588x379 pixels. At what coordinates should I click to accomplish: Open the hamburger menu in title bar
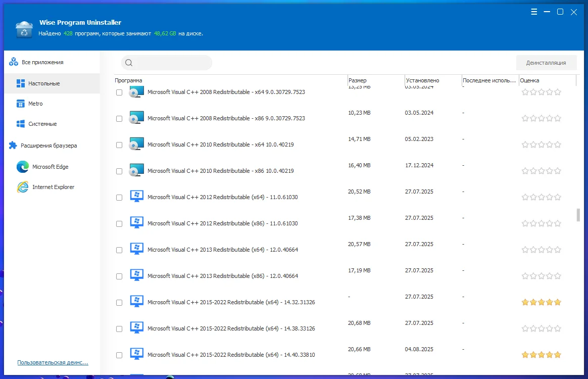534,12
